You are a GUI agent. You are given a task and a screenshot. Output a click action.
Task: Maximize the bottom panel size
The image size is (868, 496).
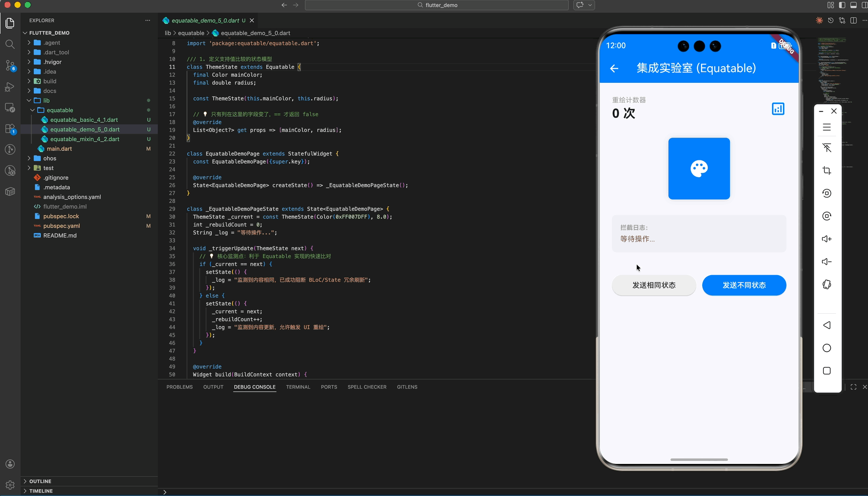click(853, 387)
